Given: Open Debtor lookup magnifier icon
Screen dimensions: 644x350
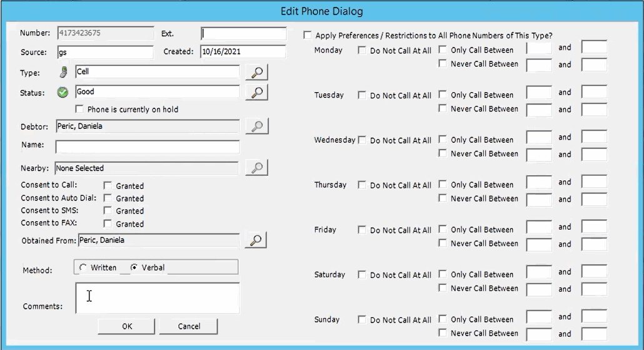Looking at the screenshot, I should coord(256,126).
